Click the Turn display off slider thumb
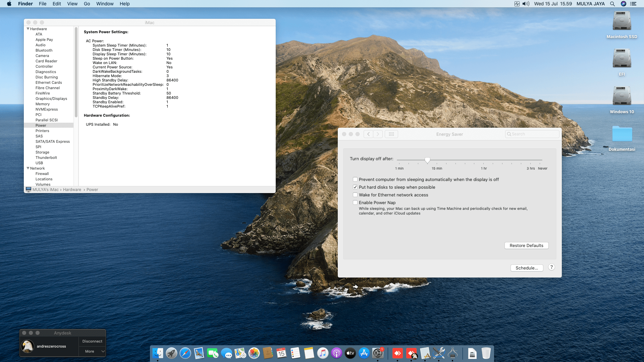Screen dimensions: 644x362 click(427, 160)
